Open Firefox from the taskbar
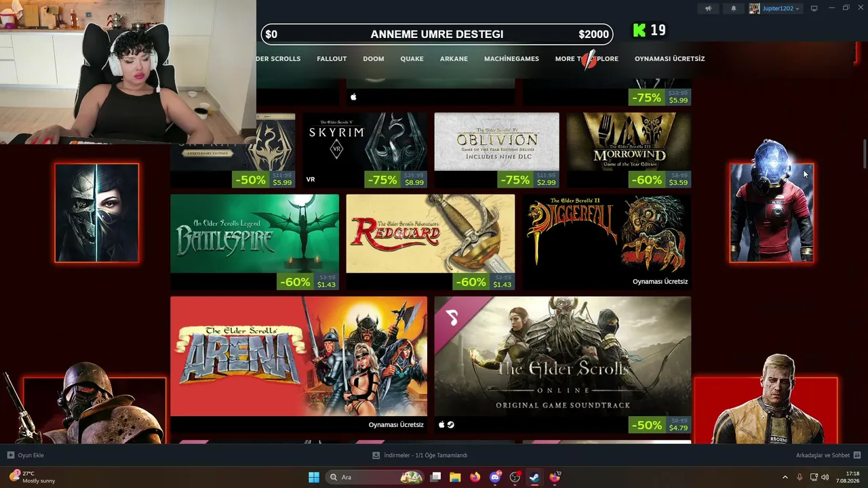868x488 pixels. 475,477
